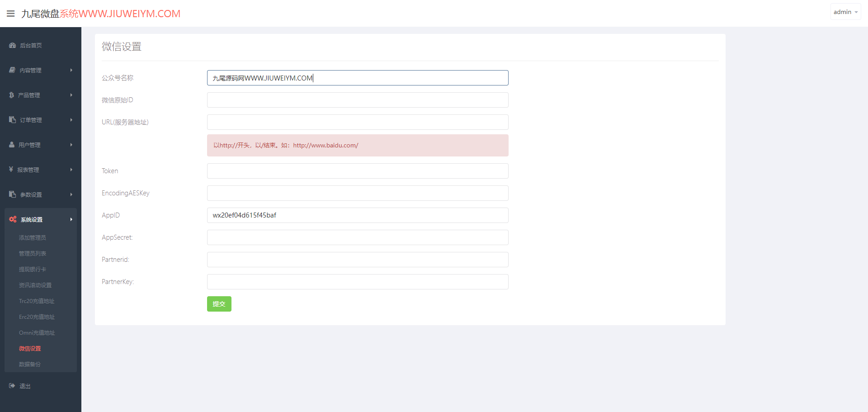This screenshot has width=868, height=412.
Task: Open 报表管理 menu label
Action: pyautogui.click(x=28, y=170)
